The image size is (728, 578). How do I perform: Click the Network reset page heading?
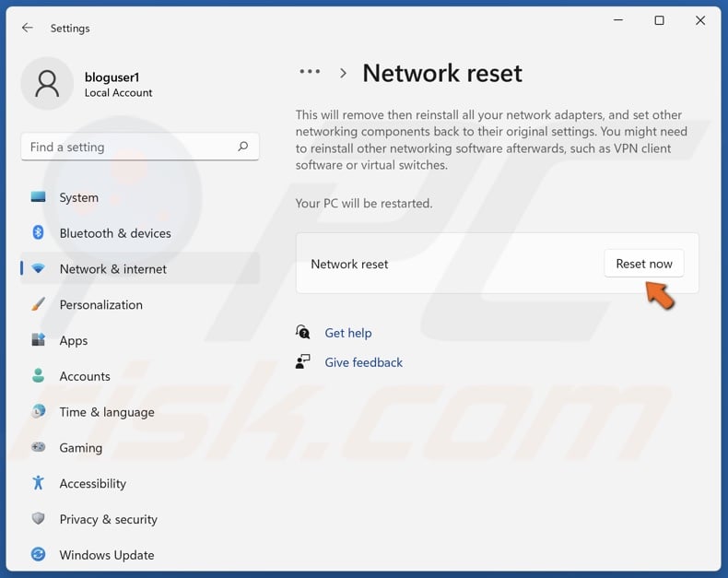442,74
